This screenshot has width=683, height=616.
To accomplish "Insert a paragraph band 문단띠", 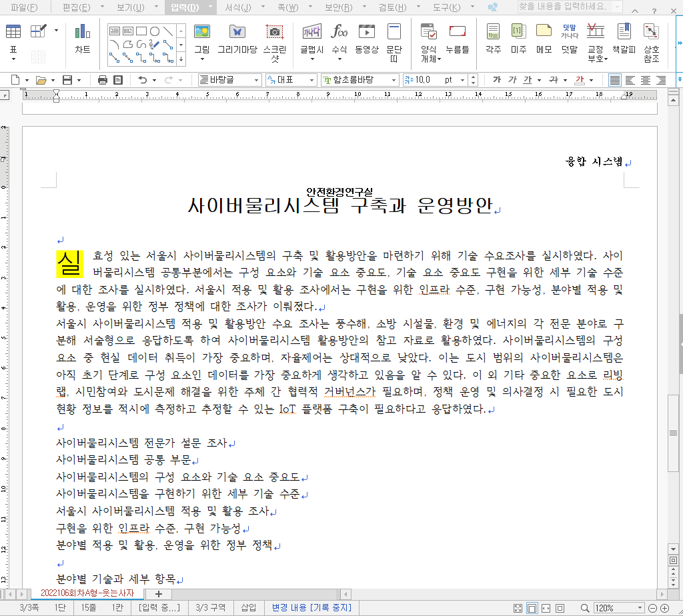I will (394, 43).
